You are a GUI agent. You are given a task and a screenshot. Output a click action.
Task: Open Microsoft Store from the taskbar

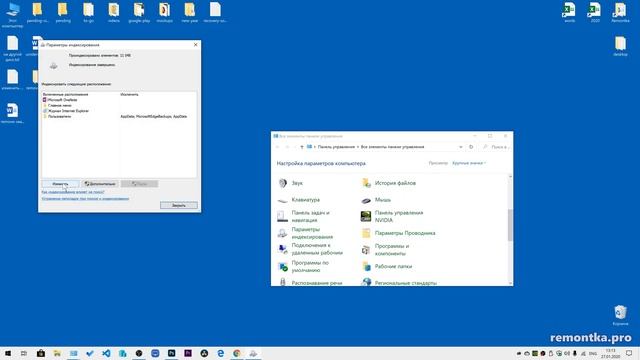click(40, 353)
